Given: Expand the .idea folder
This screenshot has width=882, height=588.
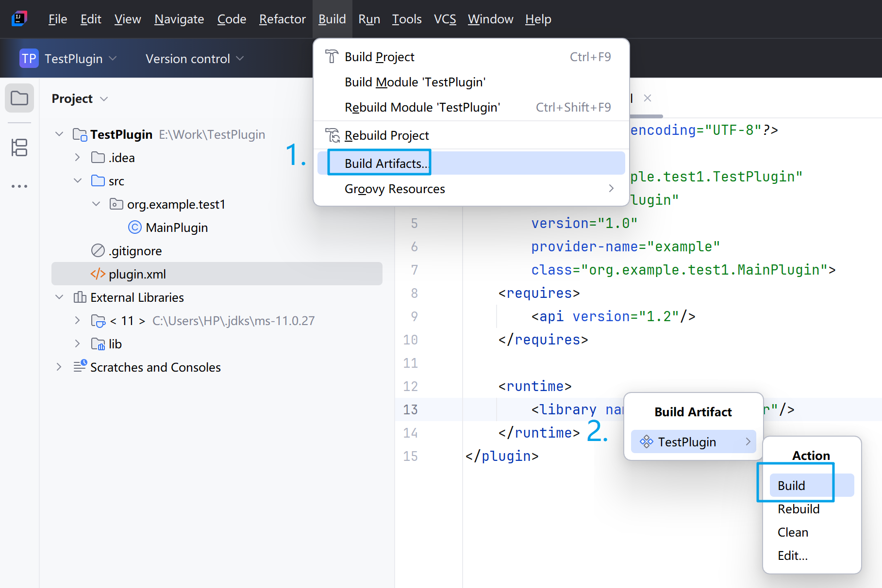Looking at the screenshot, I should (78, 158).
